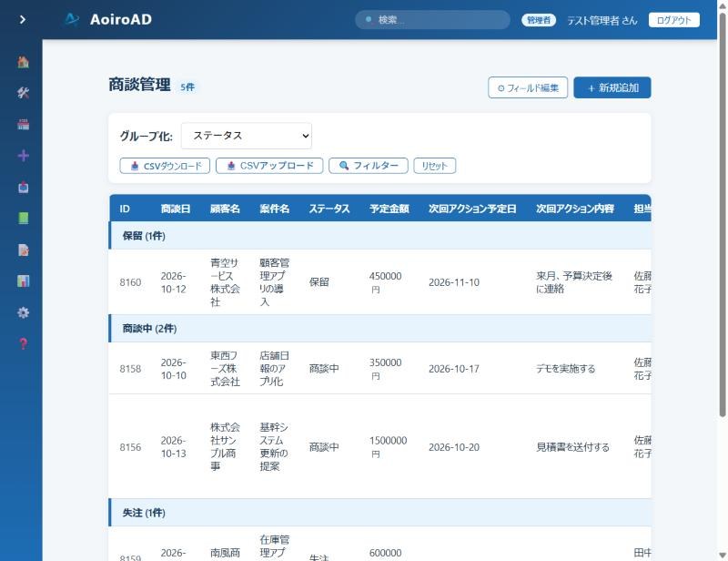Open the green notebook sidebar icon
This screenshot has height=561, width=728.
24,219
